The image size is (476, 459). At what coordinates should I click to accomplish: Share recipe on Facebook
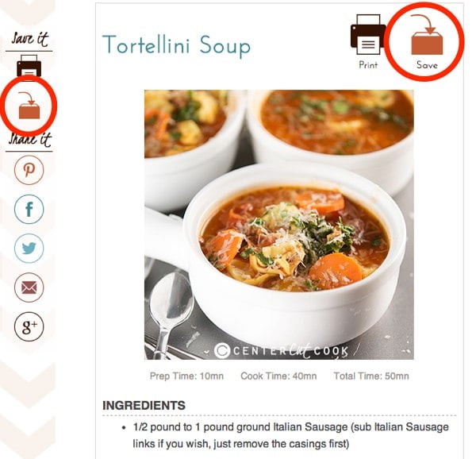pyautogui.click(x=29, y=209)
